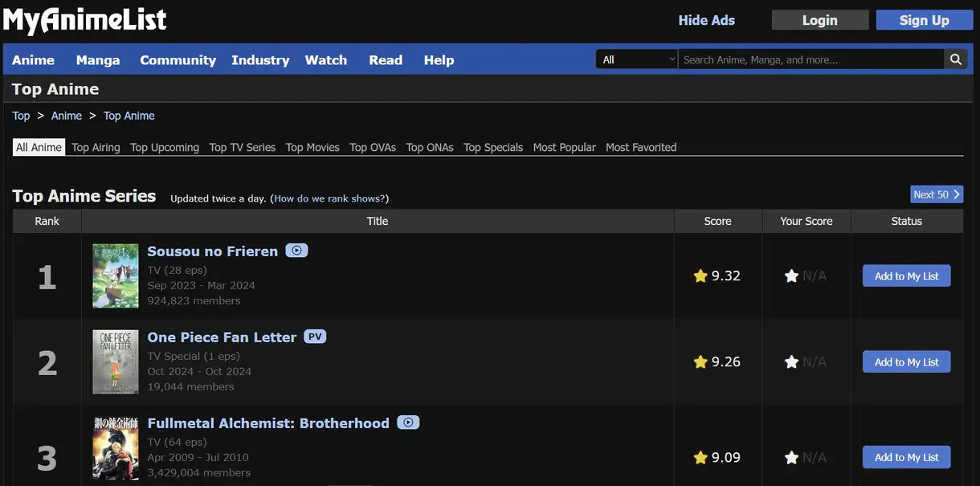This screenshot has height=486, width=980.
Task: Switch to the Top Upcoming tab
Action: coord(165,147)
